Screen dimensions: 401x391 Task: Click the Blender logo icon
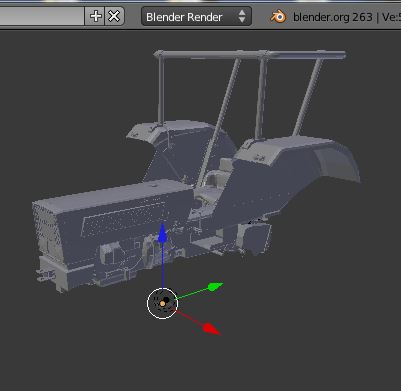tap(278, 16)
